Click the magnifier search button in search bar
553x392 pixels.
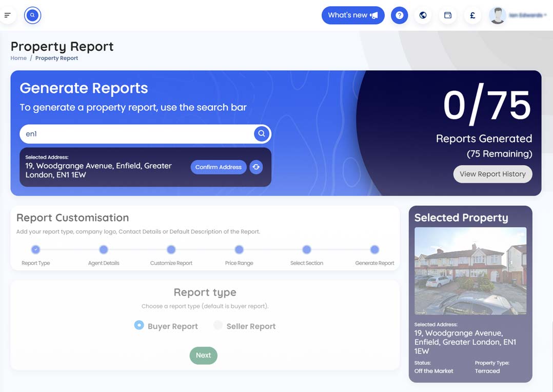(261, 134)
